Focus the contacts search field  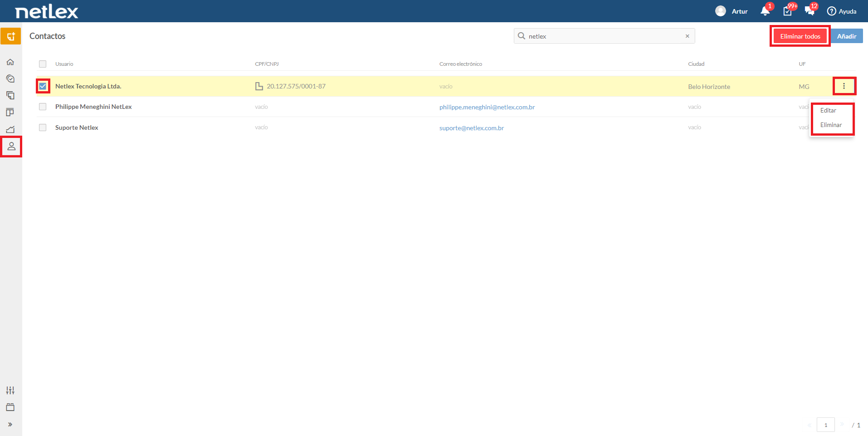(605, 36)
